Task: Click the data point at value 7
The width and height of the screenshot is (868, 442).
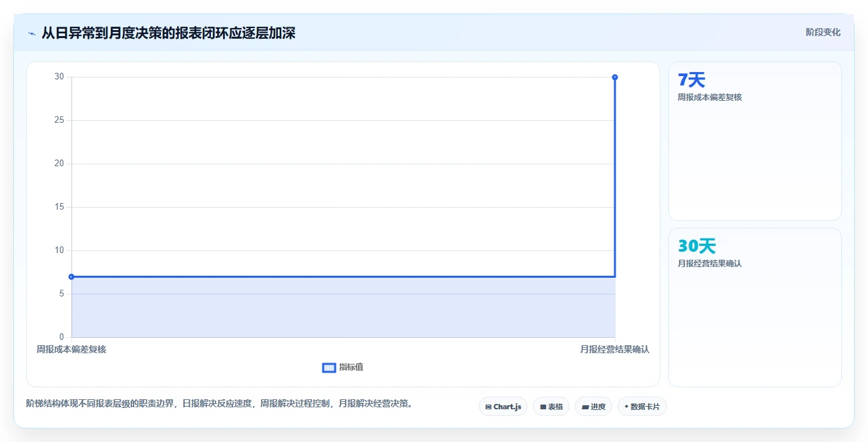Action: pyautogui.click(x=71, y=276)
